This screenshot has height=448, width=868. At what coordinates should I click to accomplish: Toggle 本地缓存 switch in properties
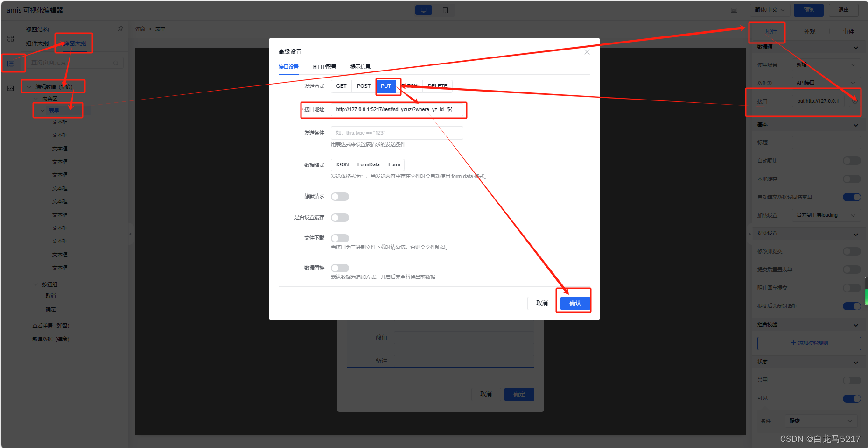click(852, 179)
